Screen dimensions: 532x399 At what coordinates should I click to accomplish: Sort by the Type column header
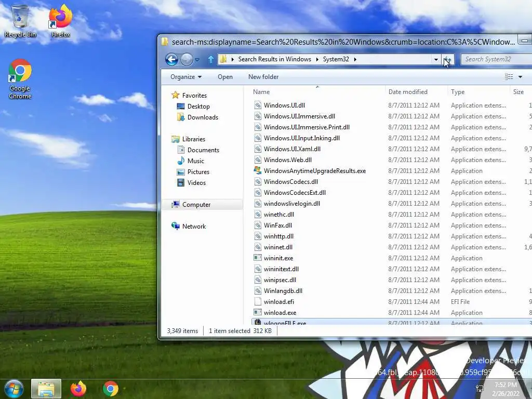point(478,92)
